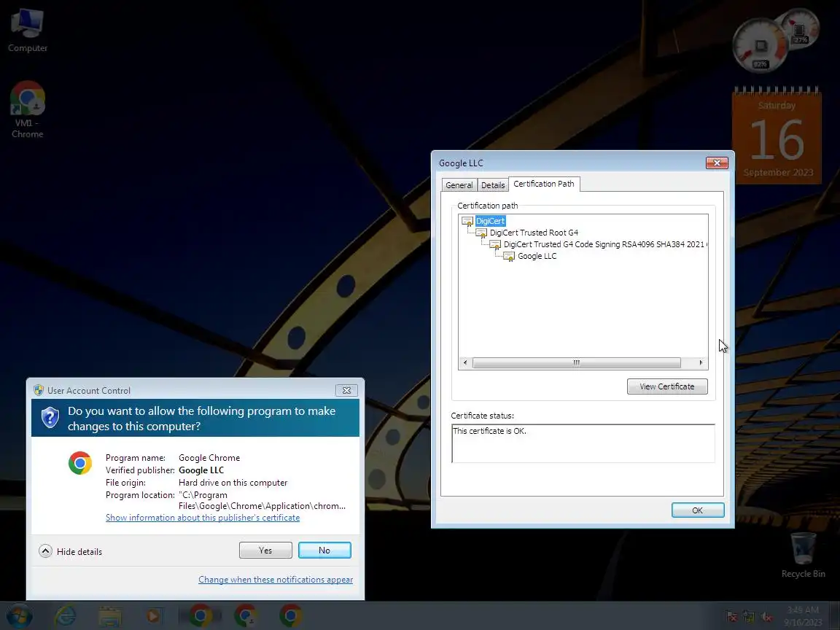Click left scroll arrow in certification path

point(465,362)
